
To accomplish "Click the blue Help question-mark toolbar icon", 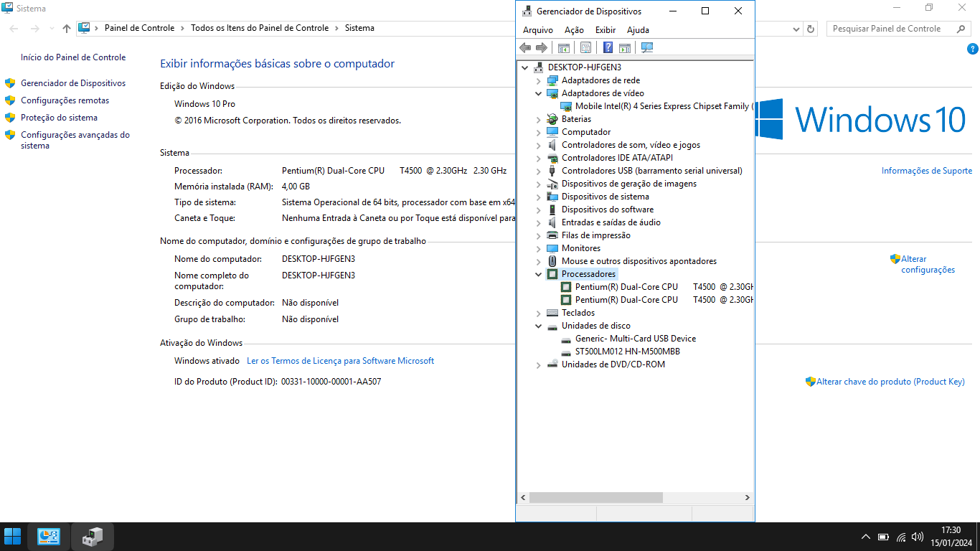I will (608, 47).
